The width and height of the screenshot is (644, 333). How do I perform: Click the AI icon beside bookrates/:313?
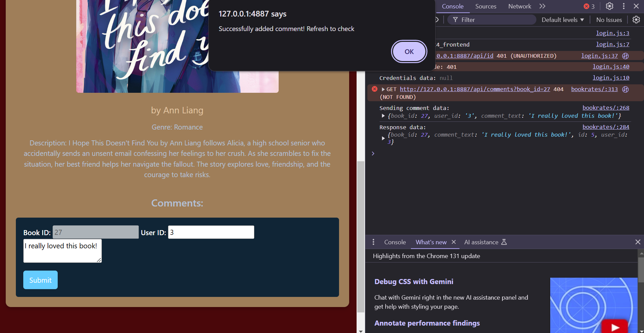point(625,89)
